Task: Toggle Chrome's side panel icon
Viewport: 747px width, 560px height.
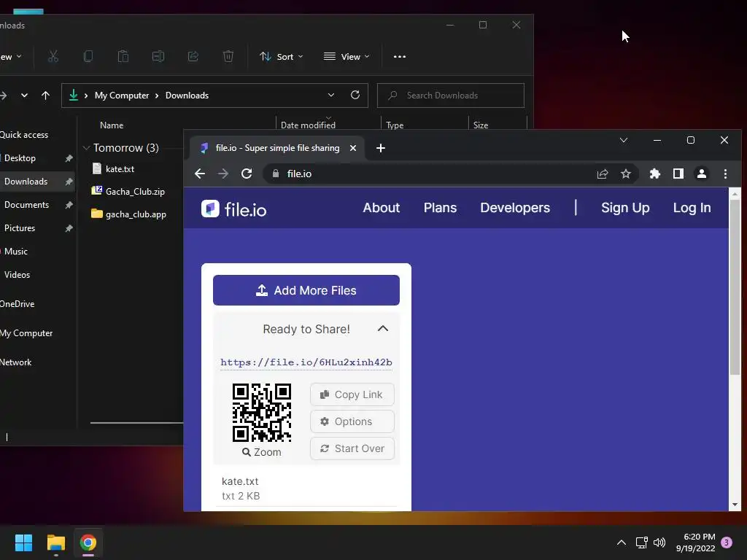Action: (678, 174)
